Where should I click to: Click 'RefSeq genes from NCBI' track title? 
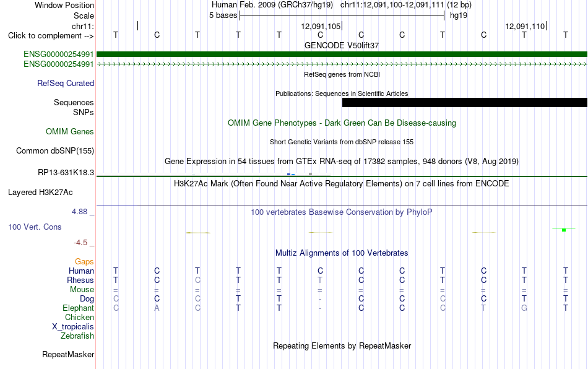pos(342,74)
